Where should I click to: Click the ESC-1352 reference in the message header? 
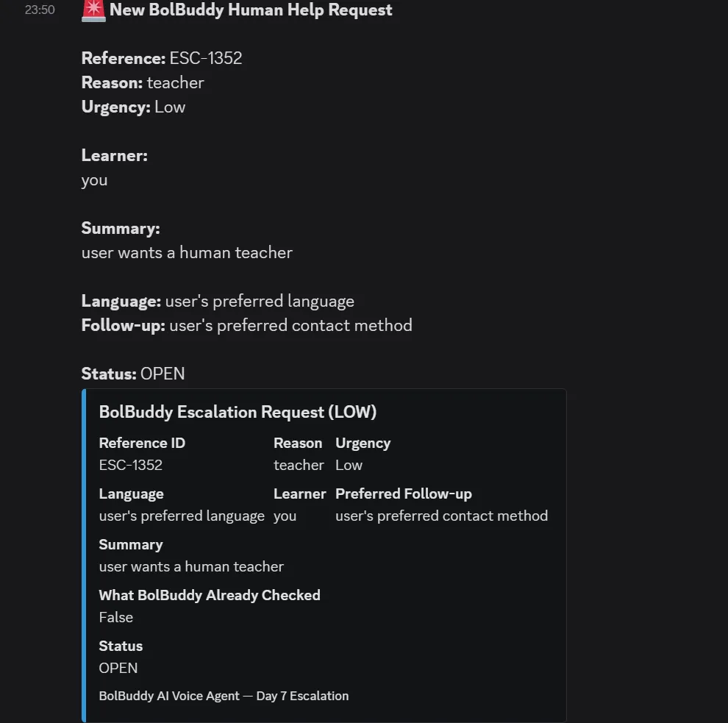click(x=206, y=58)
